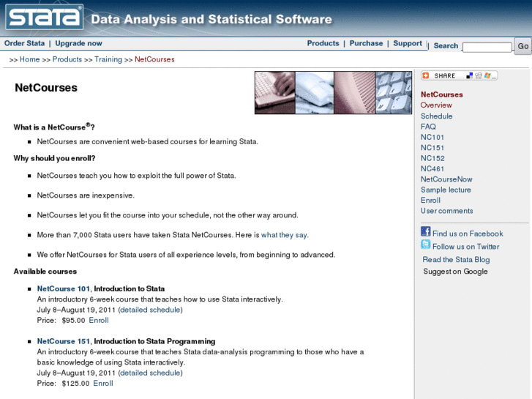532x399 pixels.
Task: Read the 'what they say' testimonials link
Action: point(285,235)
